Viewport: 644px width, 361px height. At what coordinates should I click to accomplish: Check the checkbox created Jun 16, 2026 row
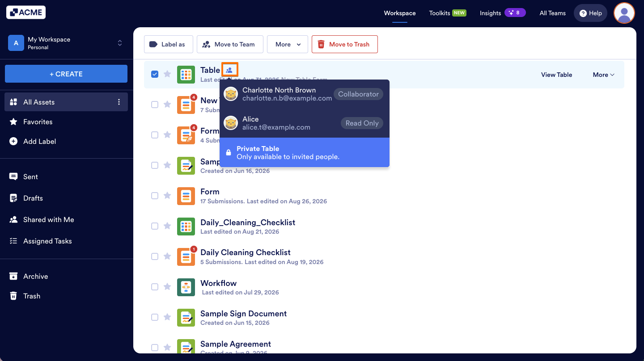pyautogui.click(x=155, y=165)
